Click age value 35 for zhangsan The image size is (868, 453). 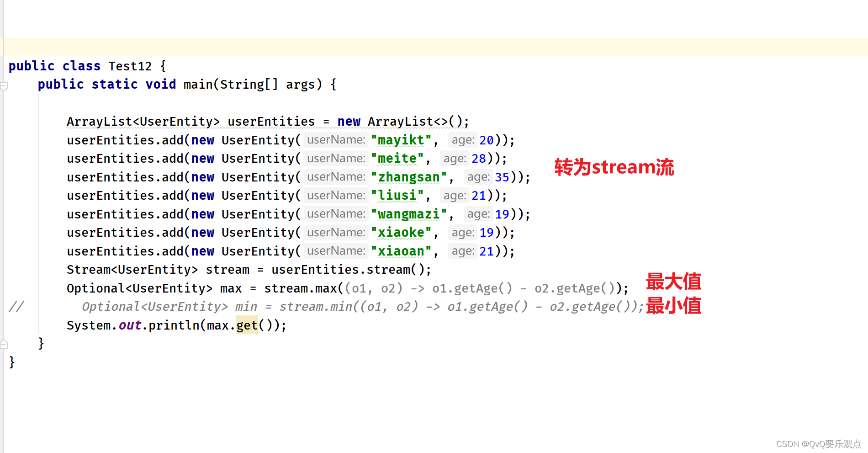click(x=502, y=177)
